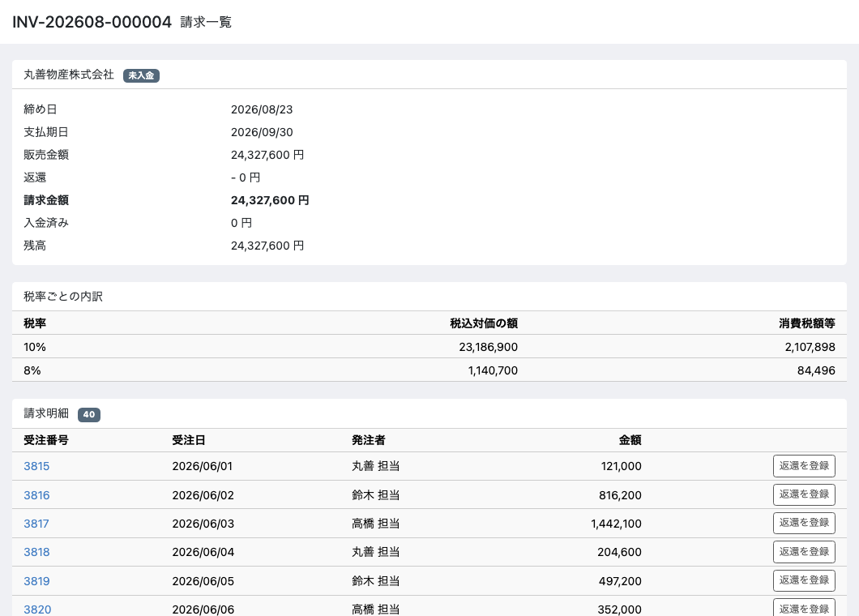Open the 請求一覧 link in the header
This screenshot has height=616, width=859.
206,22
